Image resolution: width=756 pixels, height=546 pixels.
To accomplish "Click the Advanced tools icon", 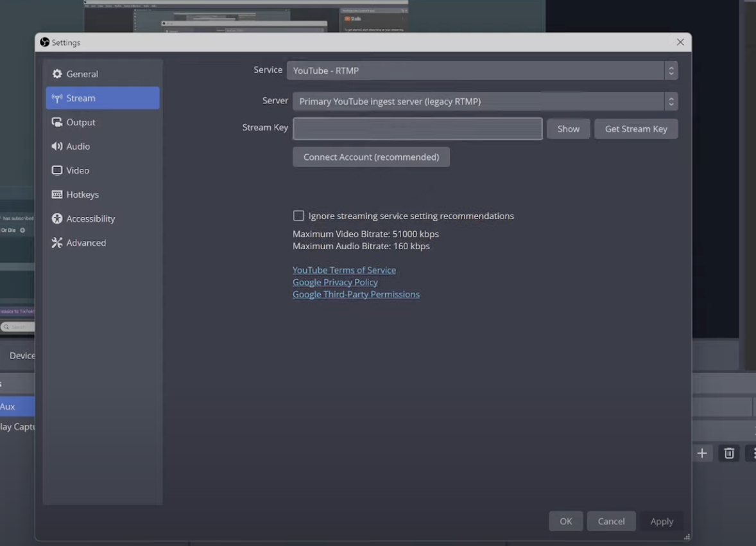I will click(57, 243).
